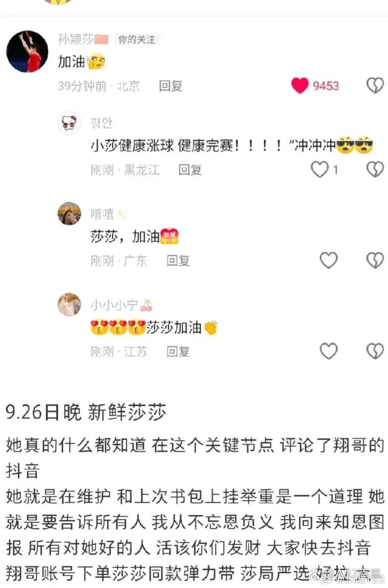Reply to 평안's comment from 黑龙江
This screenshot has height=588, width=388.
click(x=190, y=170)
